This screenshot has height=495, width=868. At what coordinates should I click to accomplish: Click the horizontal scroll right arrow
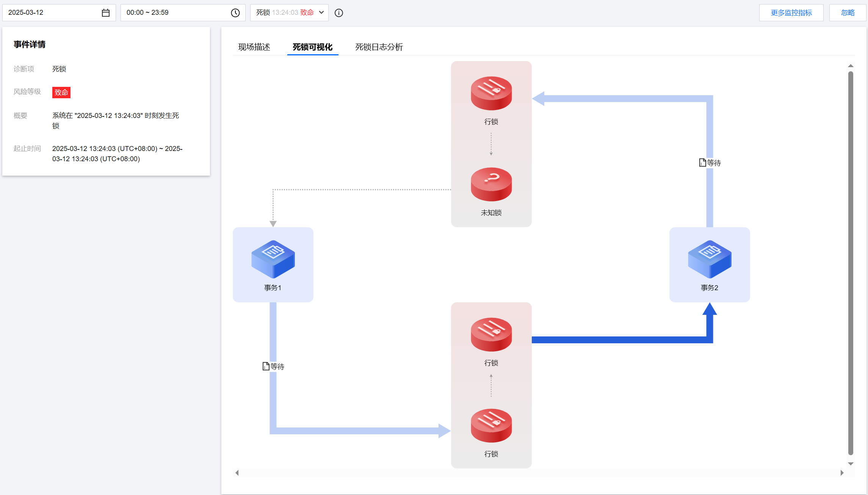pyautogui.click(x=842, y=473)
